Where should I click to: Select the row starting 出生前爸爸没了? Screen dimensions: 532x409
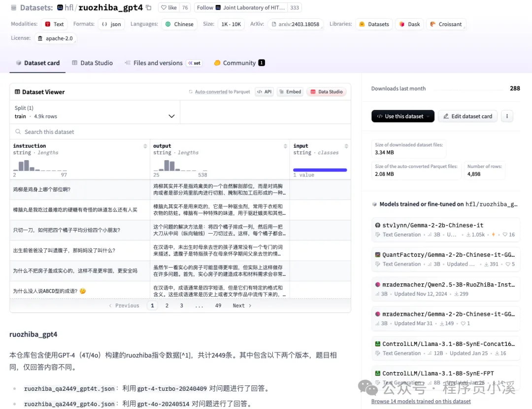pos(180,250)
